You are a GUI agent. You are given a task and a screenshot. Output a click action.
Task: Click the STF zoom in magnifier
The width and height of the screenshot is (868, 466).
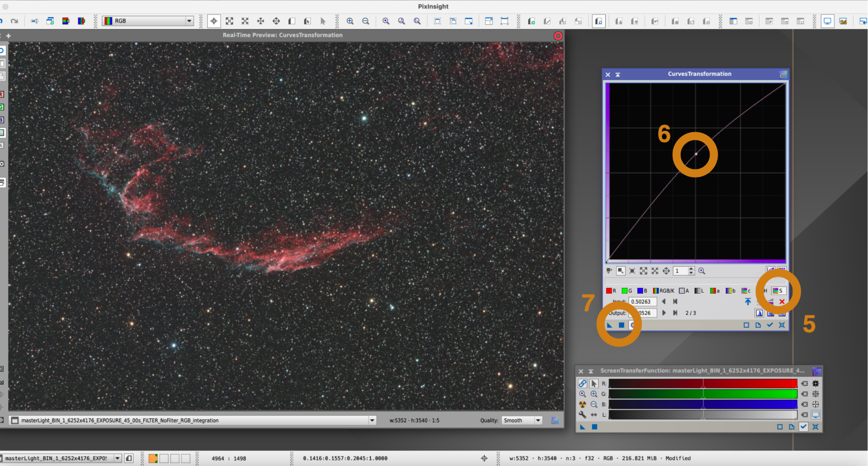point(594,394)
